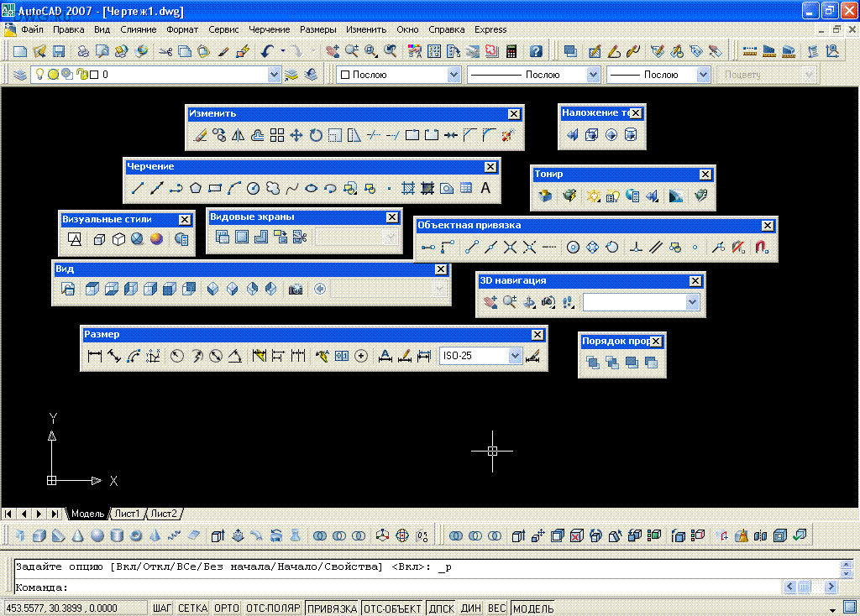The image size is (860, 616).
Task: Select Perpendicular snap in Объектная привязка toolbar
Action: tap(636, 248)
